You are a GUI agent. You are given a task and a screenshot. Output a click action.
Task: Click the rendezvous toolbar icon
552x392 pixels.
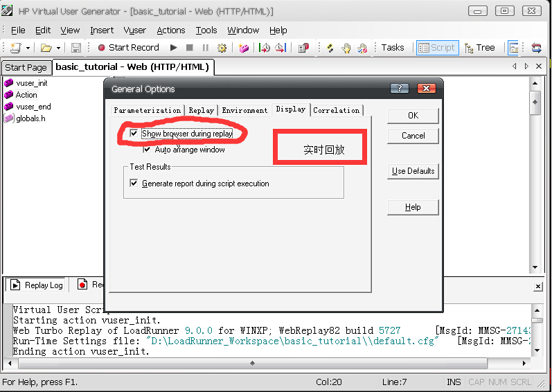click(303, 48)
